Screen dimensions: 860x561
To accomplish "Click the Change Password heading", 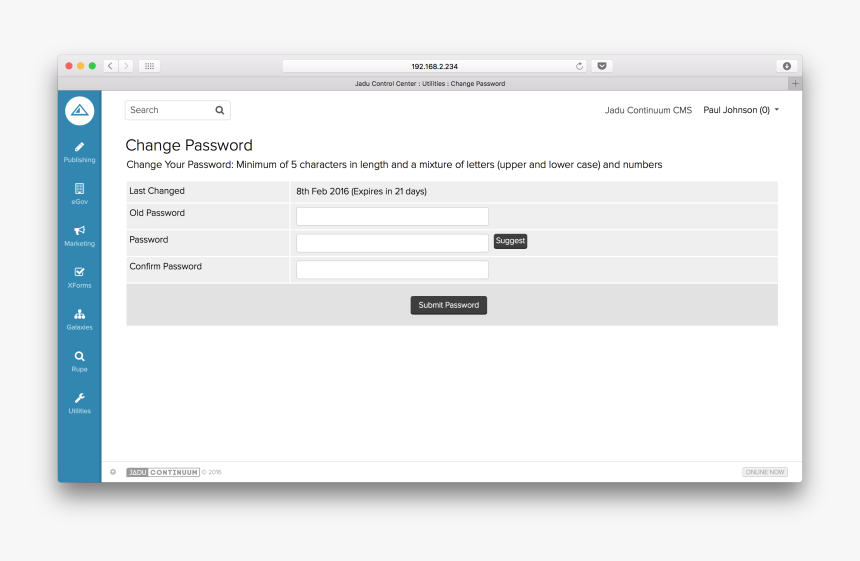I will [x=189, y=145].
